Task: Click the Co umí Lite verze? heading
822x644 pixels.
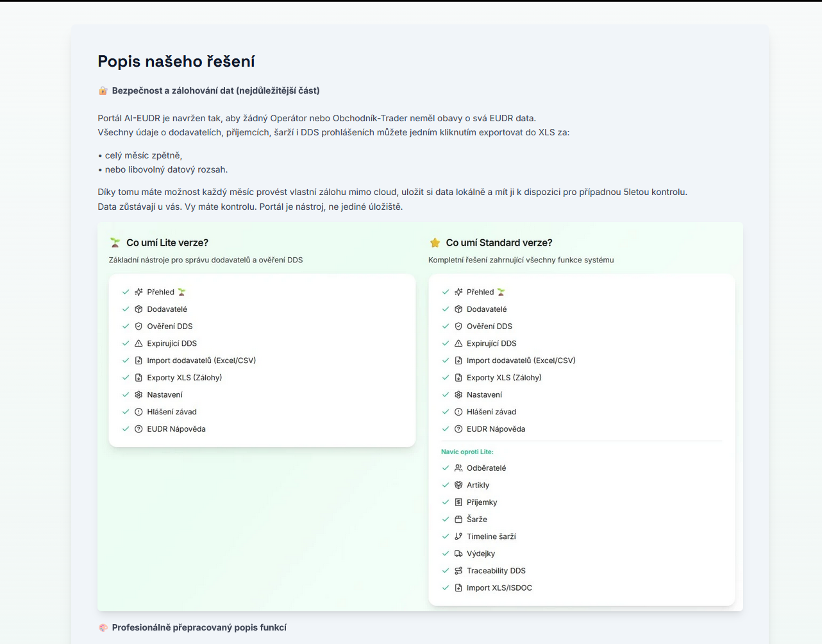Action: coord(167,242)
